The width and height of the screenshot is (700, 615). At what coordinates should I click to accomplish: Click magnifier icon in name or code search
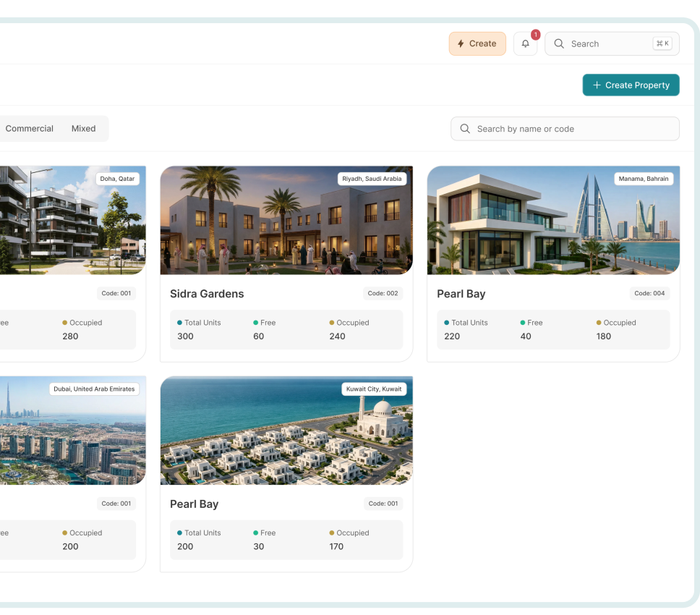[x=465, y=129]
